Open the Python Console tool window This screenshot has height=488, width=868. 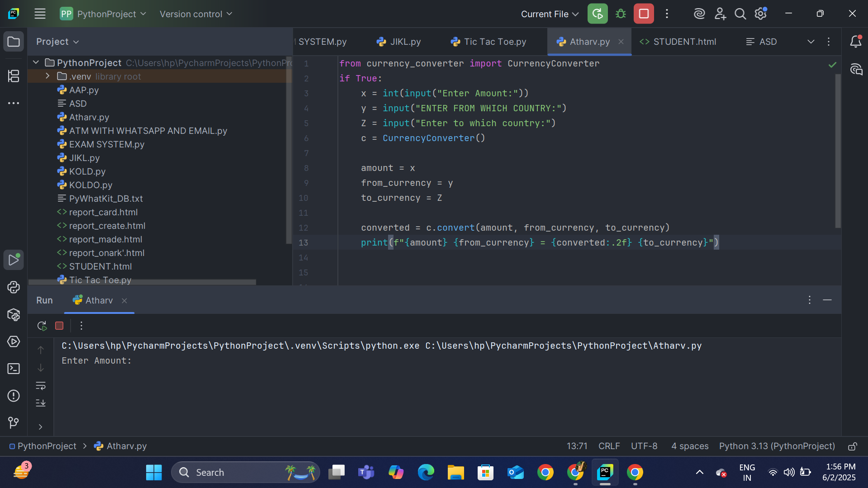coord(14,288)
